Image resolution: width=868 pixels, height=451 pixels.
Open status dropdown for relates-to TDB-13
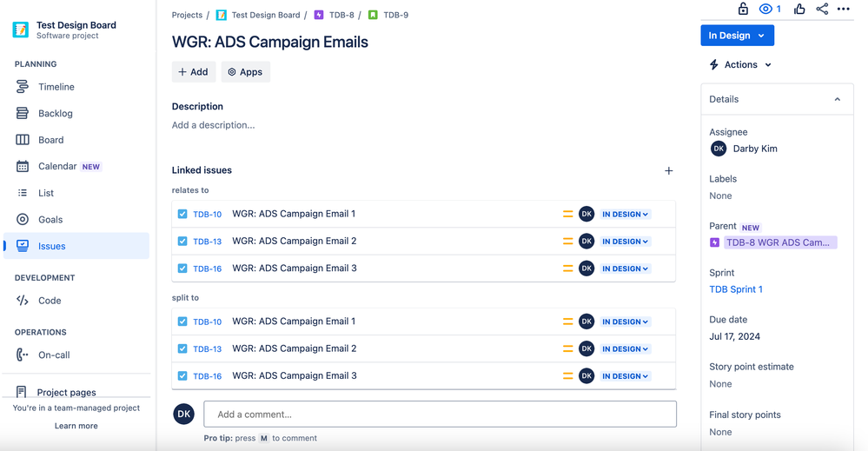point(626,242)
